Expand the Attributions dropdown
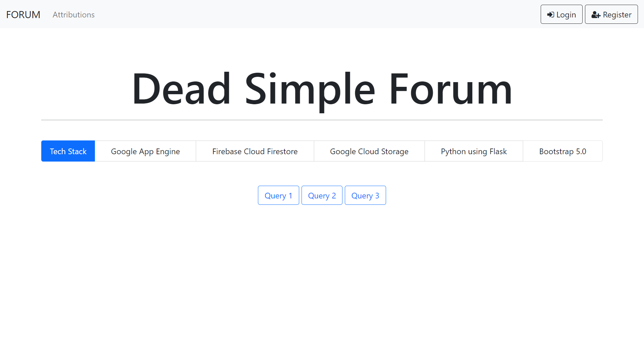644x362 pixels. (x=73, y=14)
